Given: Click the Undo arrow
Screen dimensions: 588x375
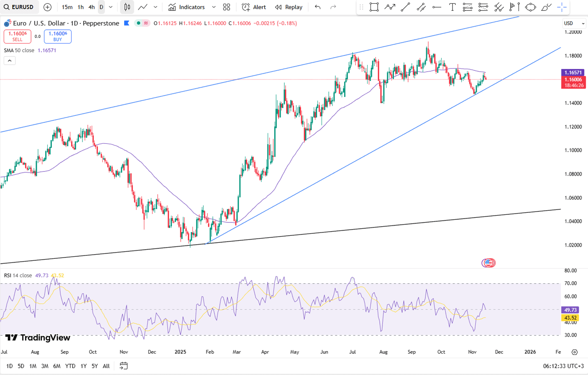Looking at the screenshot, I should tap(318, 7).
